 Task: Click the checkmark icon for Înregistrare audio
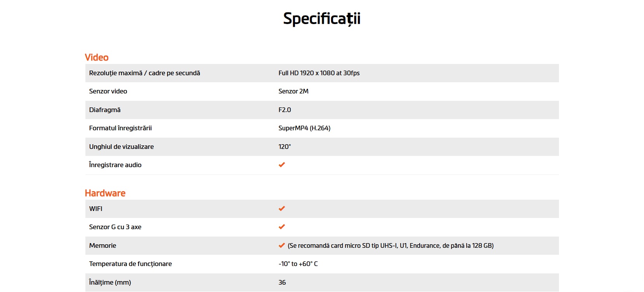click(x=282, y=165)
